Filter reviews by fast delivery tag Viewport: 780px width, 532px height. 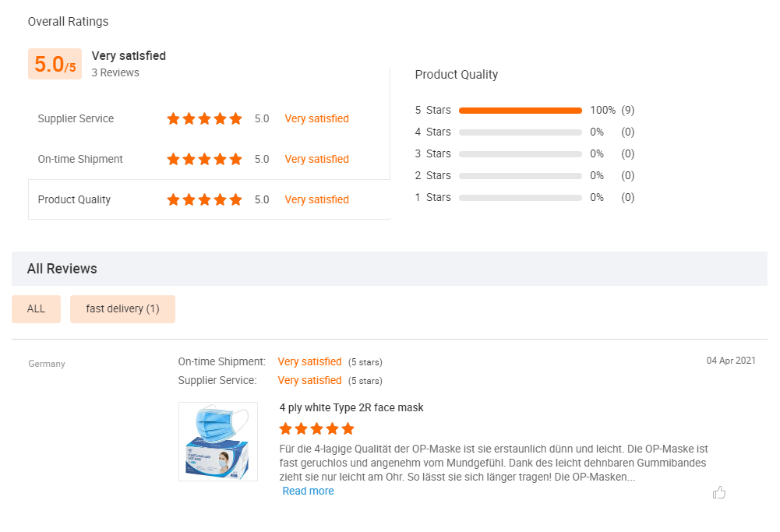click(x=122, y=308)
